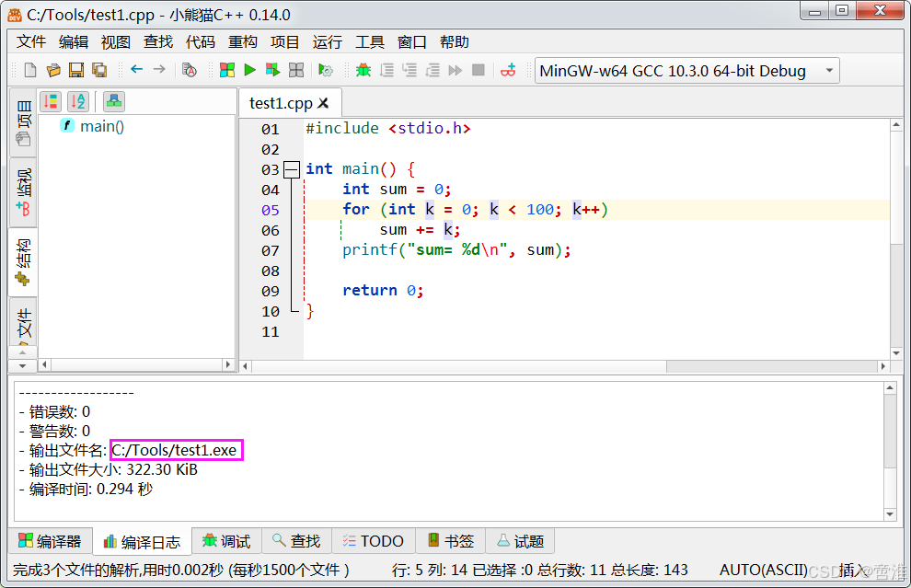This screenshot has width=911, height=588.
Task: Switch to the 项目 side tab
Action: click(23, 122)
